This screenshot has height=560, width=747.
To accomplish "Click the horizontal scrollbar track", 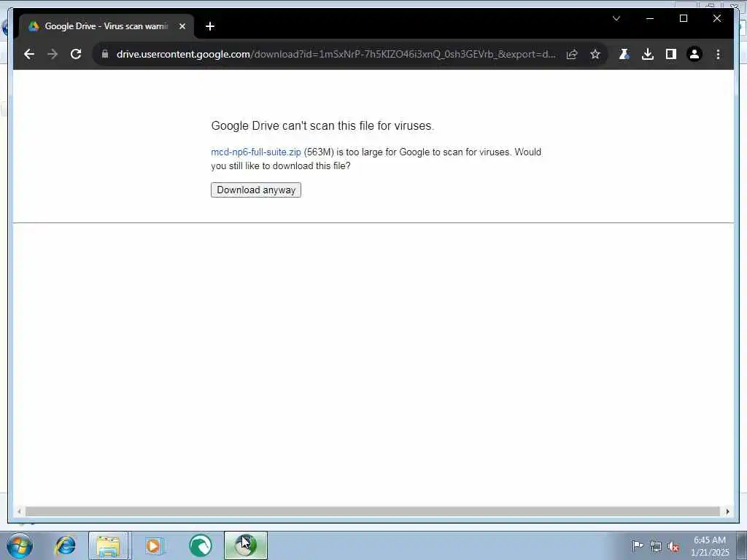I will [x=372, y=511].
